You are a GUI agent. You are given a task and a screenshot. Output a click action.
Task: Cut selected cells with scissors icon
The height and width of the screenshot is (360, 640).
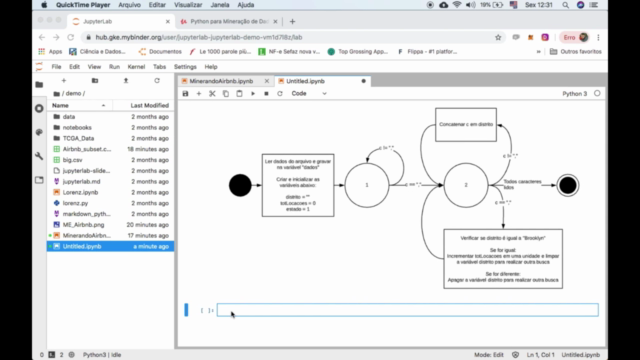pos(212,93)
